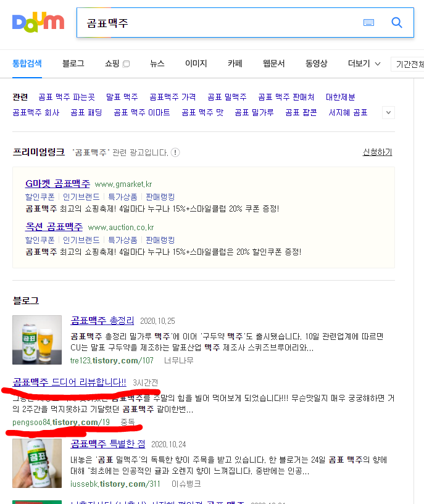Click the magnifier search icon
The height and width of the screenshot is (504, 424).
pos(397,22)
